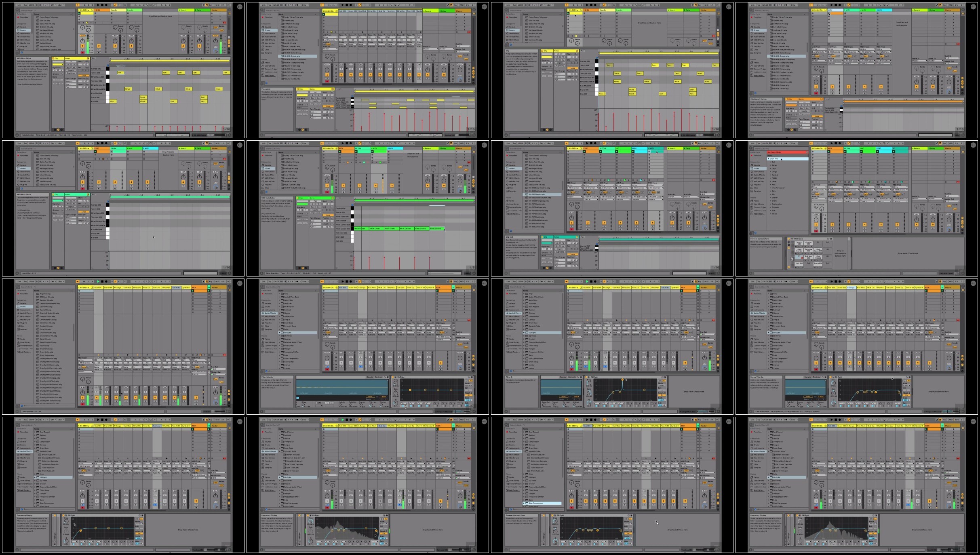Click the round corner icon on the Filter Selector thumbnail

[x=484, y=283]
